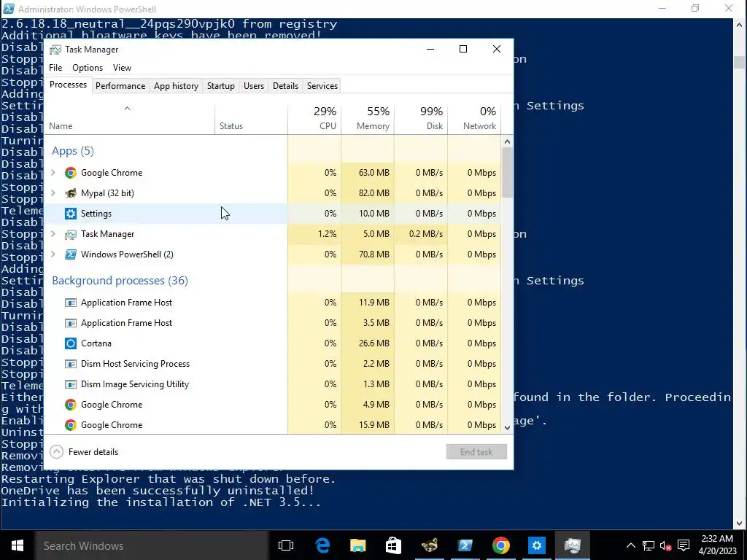Click the PowerShell window scrollbar thumb
Image resolution: width=747 pixels, height=560 pixels.
pos(739,62)
